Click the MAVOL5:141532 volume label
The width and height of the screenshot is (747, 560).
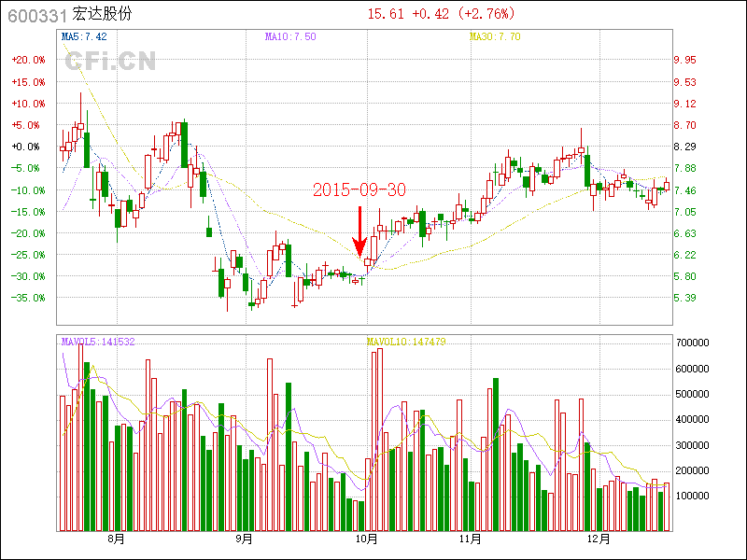pos(98,342)
